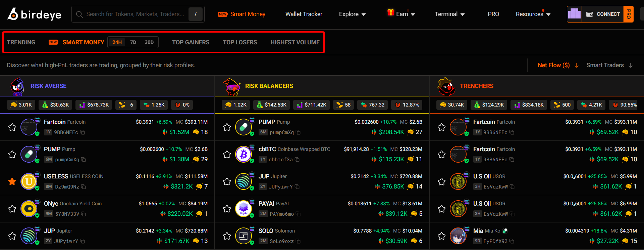
Task: Open the cbBTC Bitcoin token icon
Action: pyautogui.click(x=244, y=154)
